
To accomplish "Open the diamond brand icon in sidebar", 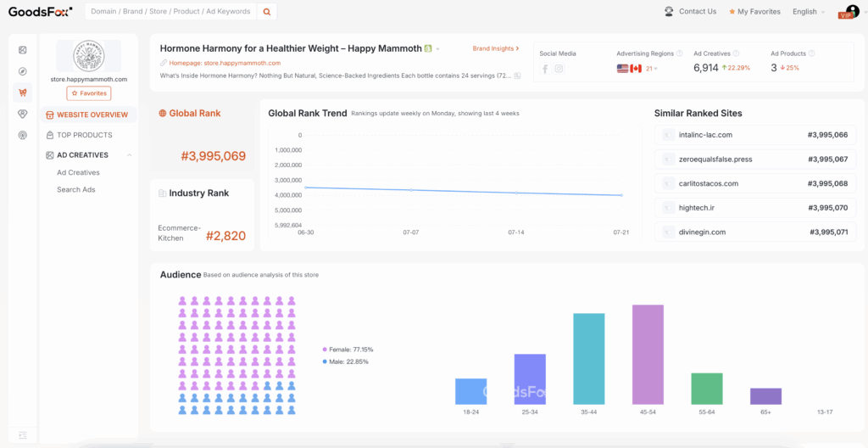I will [22, 114].
